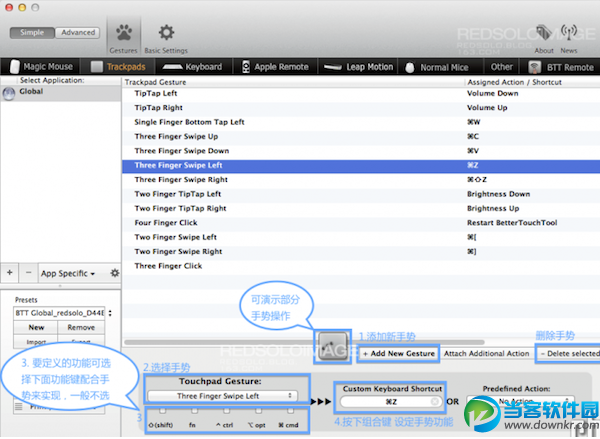Click Attach Additional Action button

coord(486,354)
